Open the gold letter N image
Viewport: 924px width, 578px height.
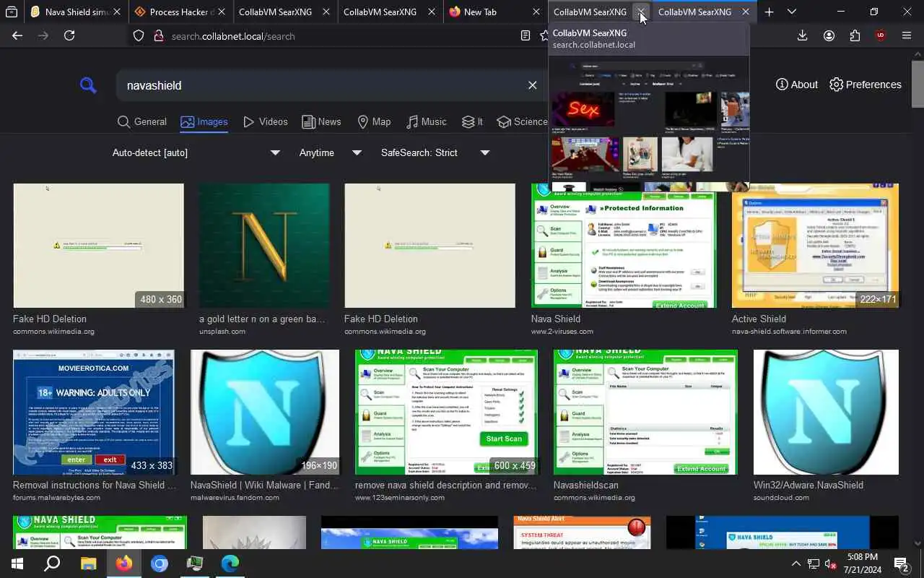(x=264, y=246)
